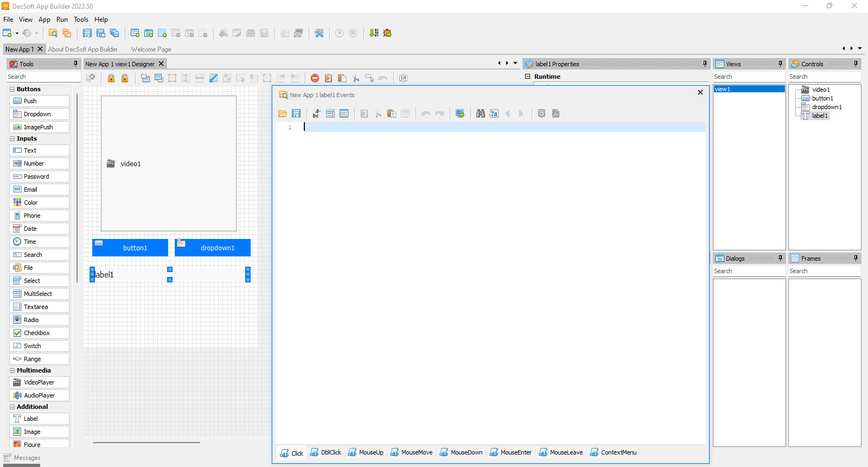
Task: Collapse the Runtime properties section
Action: pos(527,77)
